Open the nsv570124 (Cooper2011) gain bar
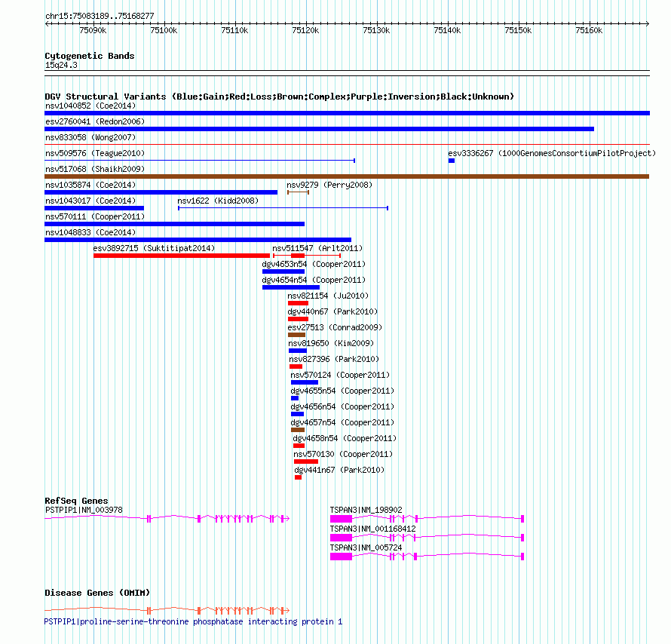This screenshot has height=644, width=671. click(305, 382)
